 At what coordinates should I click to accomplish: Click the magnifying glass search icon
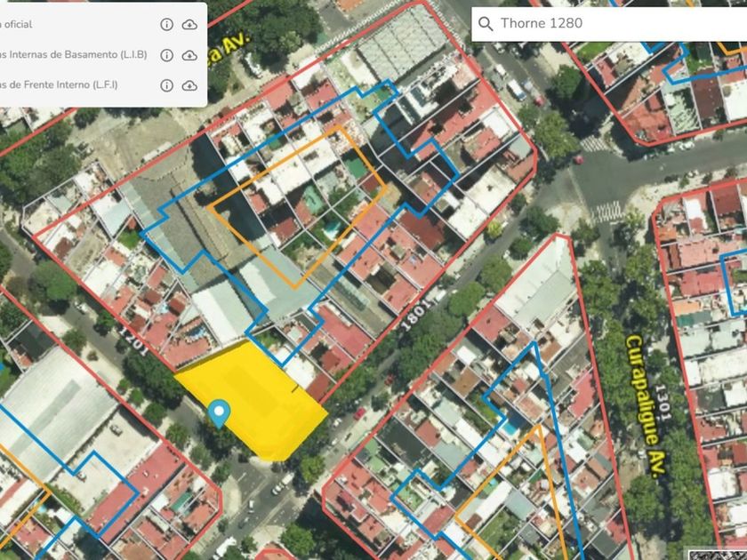point(486,24)
